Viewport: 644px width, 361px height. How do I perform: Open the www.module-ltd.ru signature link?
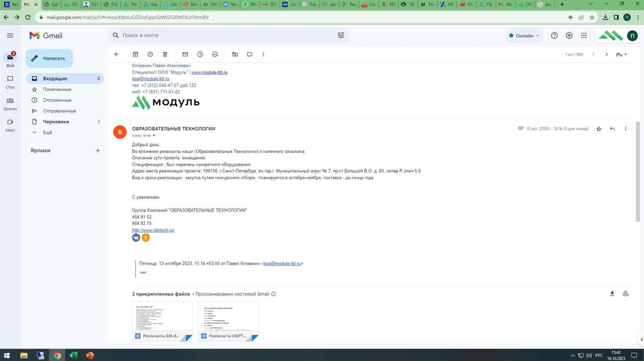coord(209,72)
